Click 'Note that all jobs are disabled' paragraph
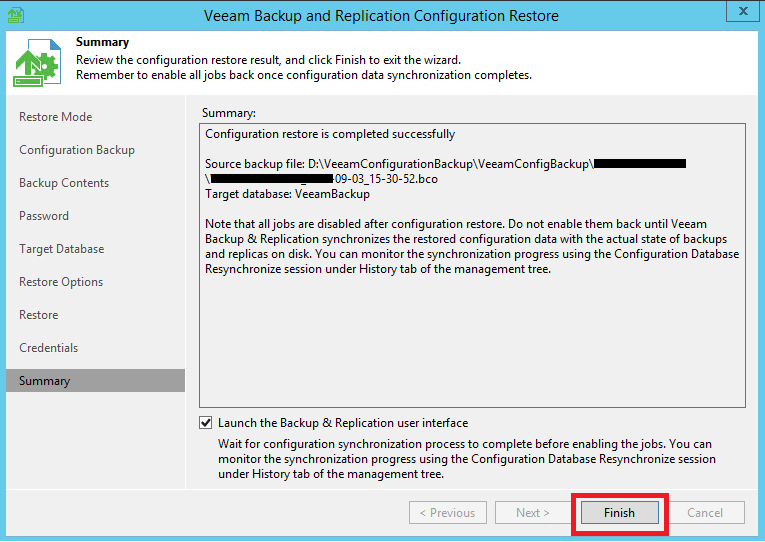 coord(472,246)
